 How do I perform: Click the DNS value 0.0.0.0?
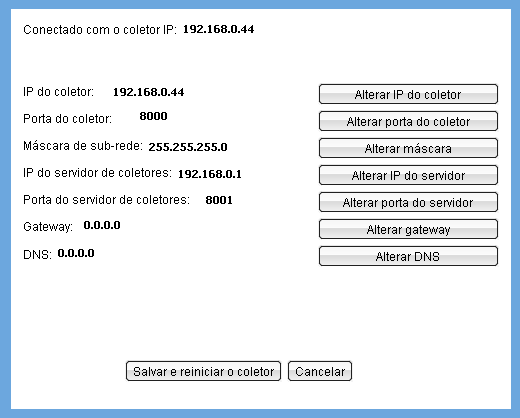[x=76, y=253]
